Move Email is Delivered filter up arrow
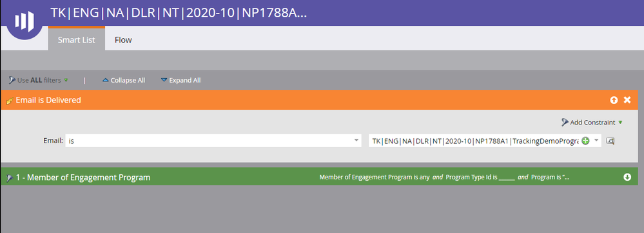The width and height of the screenshot is (644, 233). click(614, 100)
